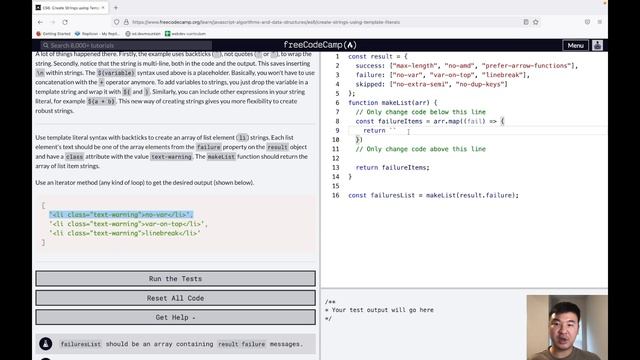This screenshot has width=640, height=360.
Task: Open the Get Help dropdown
Action: click(x=176, y=318)
